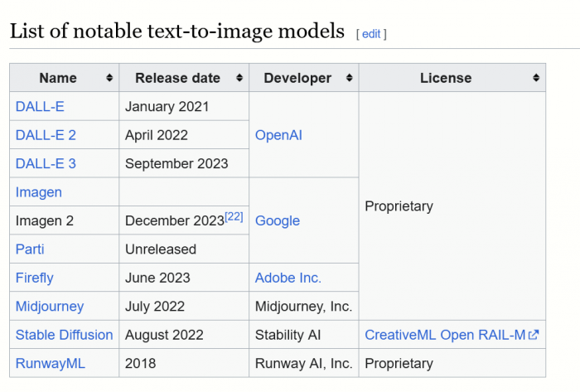Go to the OpenAI developer page

tap(278, 135)
